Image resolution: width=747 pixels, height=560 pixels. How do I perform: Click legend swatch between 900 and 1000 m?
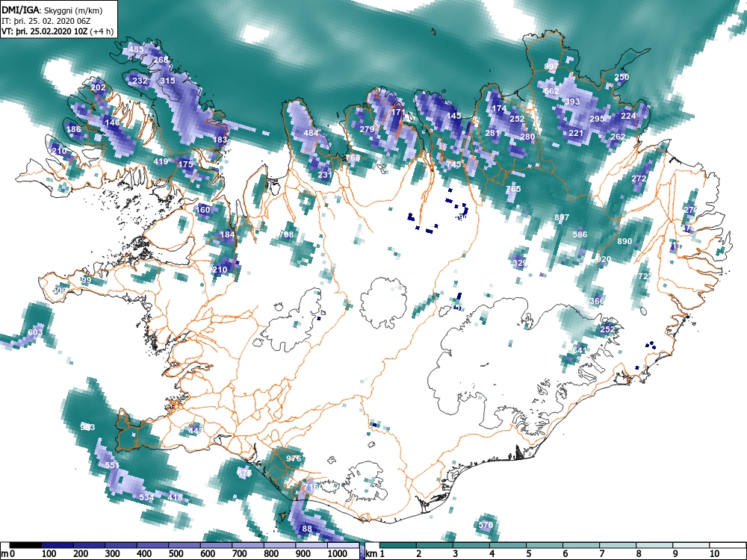coord(311,545)
